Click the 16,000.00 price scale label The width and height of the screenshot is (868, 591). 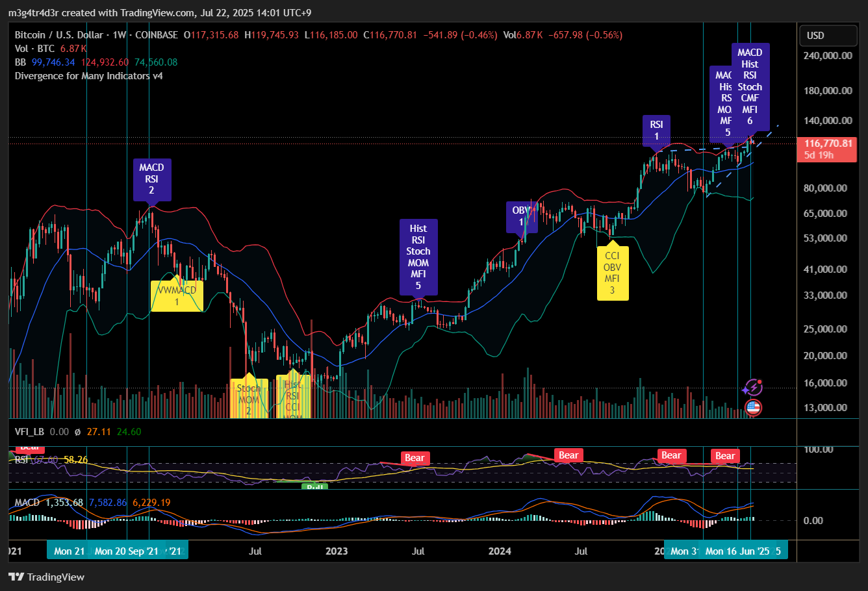click(825, 383)
